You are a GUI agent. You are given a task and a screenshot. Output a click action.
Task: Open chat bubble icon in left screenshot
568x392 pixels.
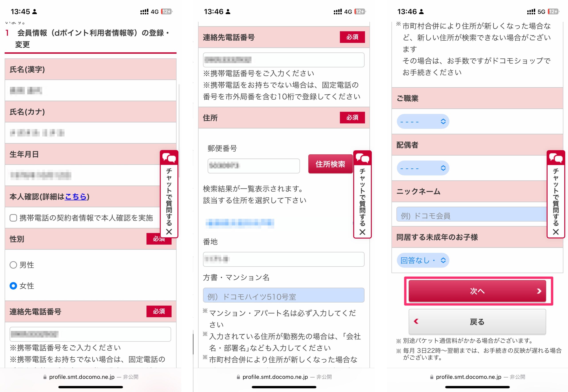coord(169,158)
